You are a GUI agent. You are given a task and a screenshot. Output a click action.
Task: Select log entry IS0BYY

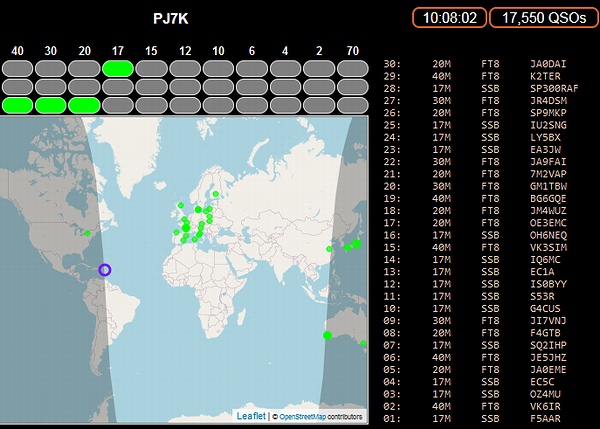(475, 284)
